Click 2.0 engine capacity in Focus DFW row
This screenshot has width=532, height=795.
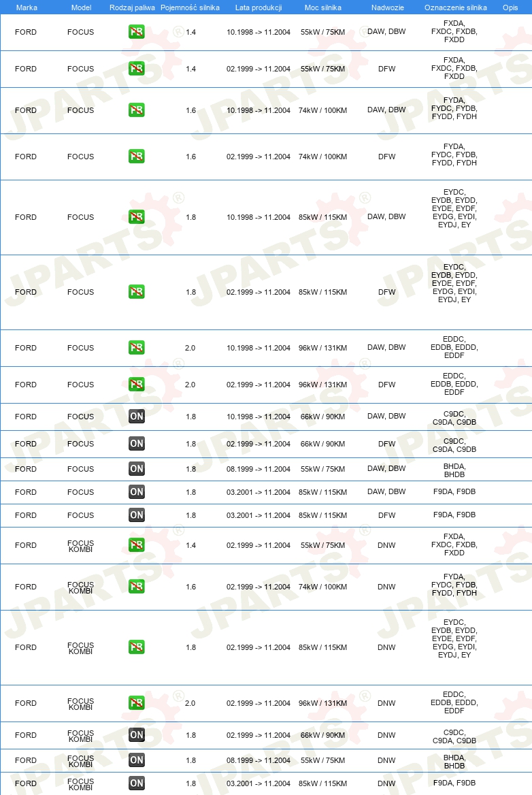(x=190, y=385)
